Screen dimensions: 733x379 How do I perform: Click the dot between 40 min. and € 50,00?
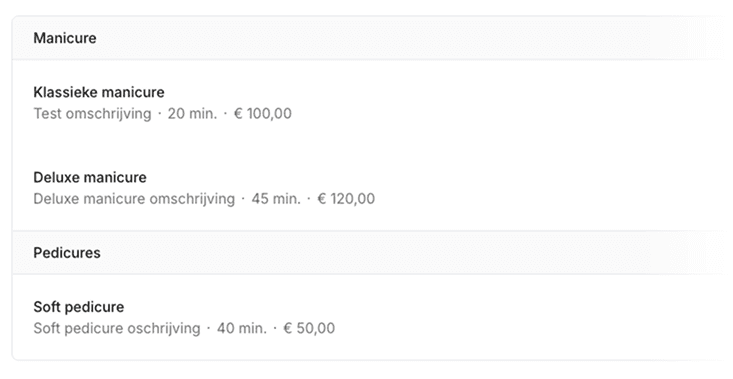point(275,328)
